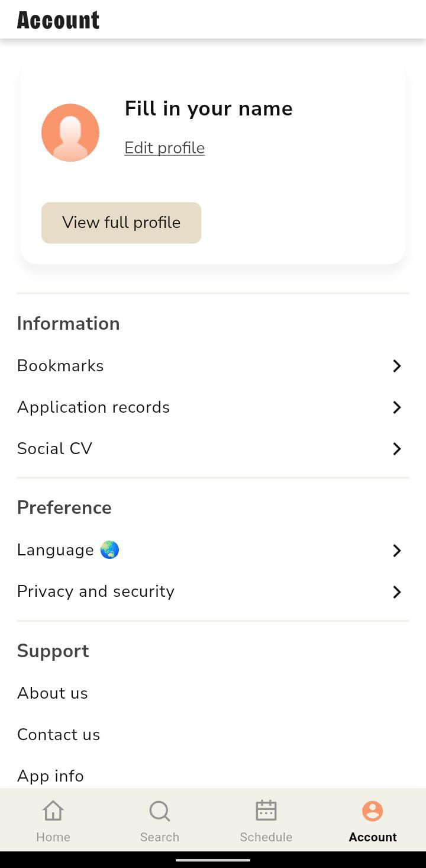Tap the Account person icon
Screen dimensions: 426x868
[x=373, y=811]
